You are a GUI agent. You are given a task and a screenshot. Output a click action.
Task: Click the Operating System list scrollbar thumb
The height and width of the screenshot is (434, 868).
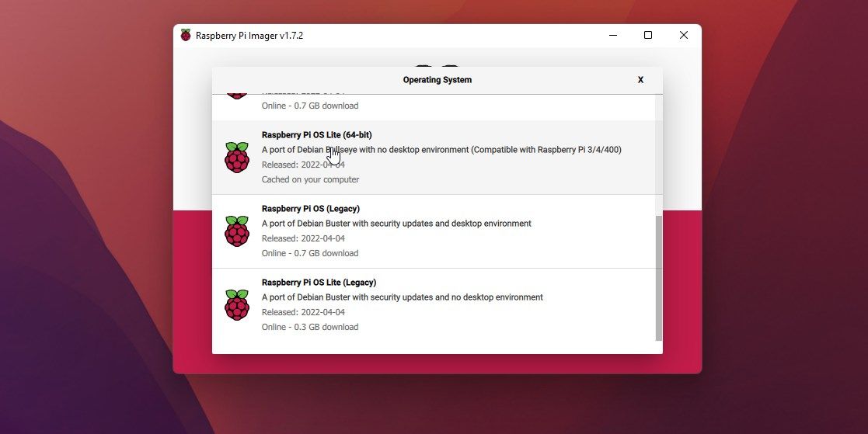pyautogui.click(x=659, y=278)
